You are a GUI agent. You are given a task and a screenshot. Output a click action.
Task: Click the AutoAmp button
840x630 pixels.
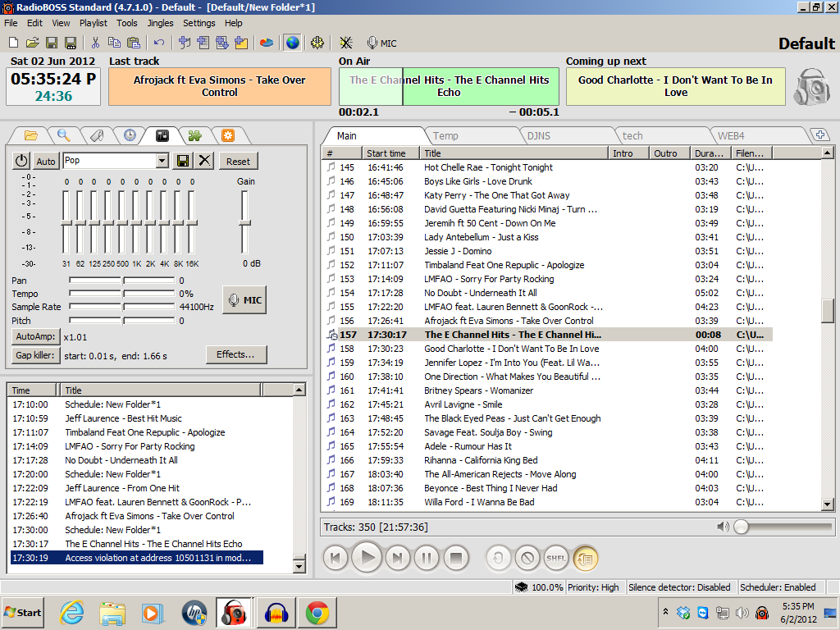coord(35,336)
